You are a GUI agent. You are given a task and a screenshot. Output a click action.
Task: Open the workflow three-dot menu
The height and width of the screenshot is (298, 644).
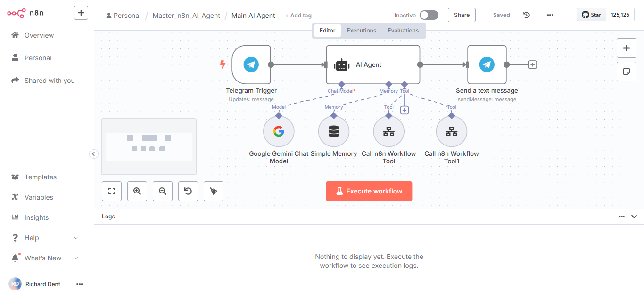(550, 15)
